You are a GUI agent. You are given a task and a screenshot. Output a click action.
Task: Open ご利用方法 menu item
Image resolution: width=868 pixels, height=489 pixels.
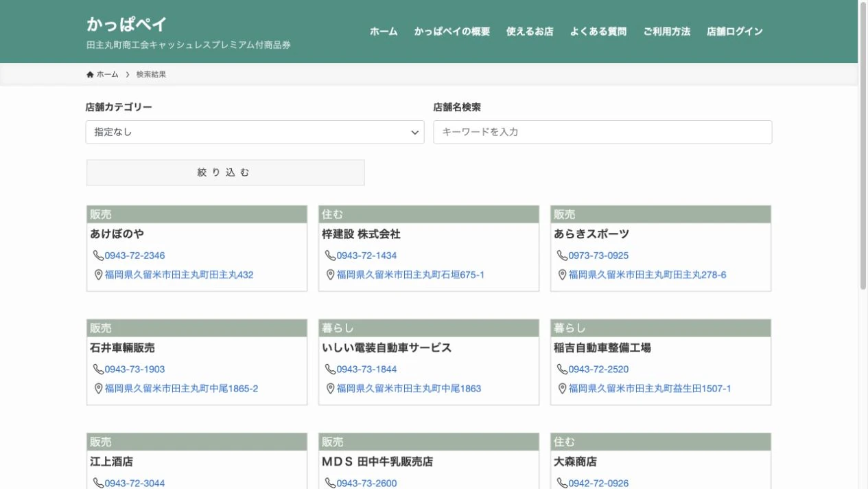[667, 32]
